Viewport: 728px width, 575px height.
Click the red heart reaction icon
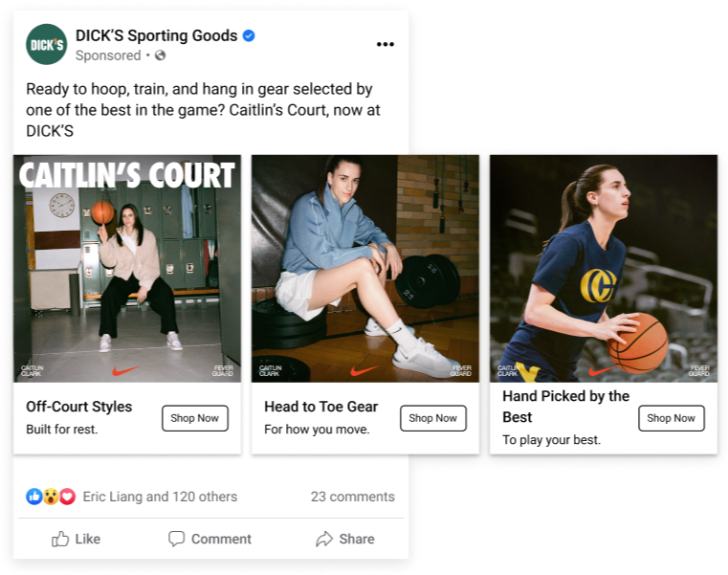[x=67, y=497]
